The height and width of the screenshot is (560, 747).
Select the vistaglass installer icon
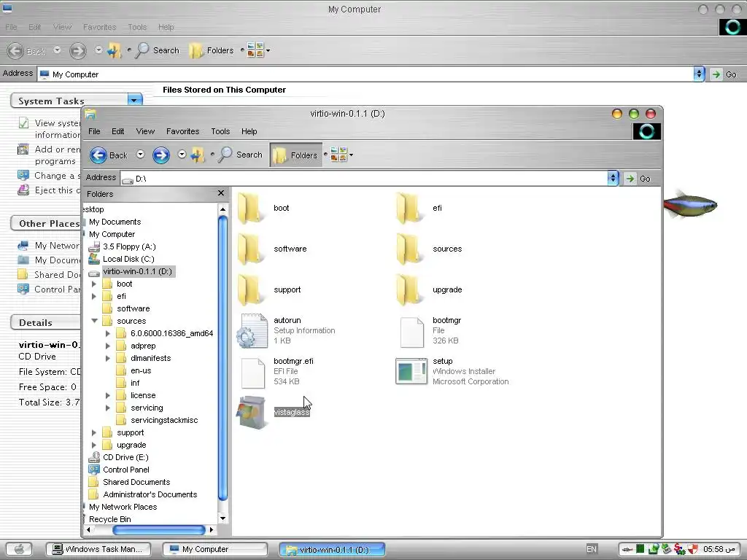[252, 413]
